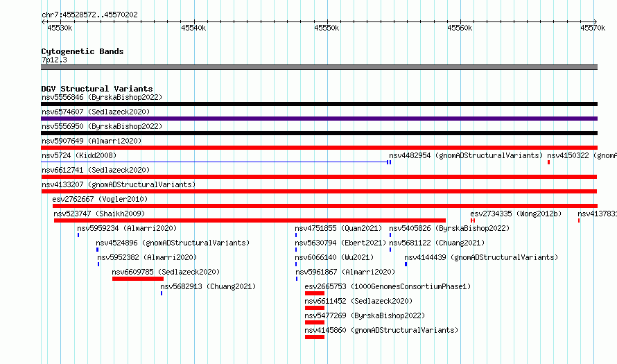Select the red bar under nsv523747
This screenshot has height=364, width=617.
250,220
